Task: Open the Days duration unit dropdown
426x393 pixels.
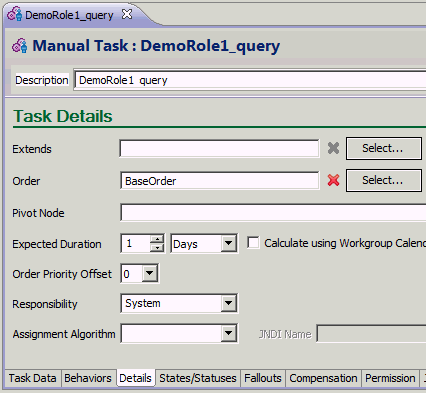Action: [x=228, y=243]
